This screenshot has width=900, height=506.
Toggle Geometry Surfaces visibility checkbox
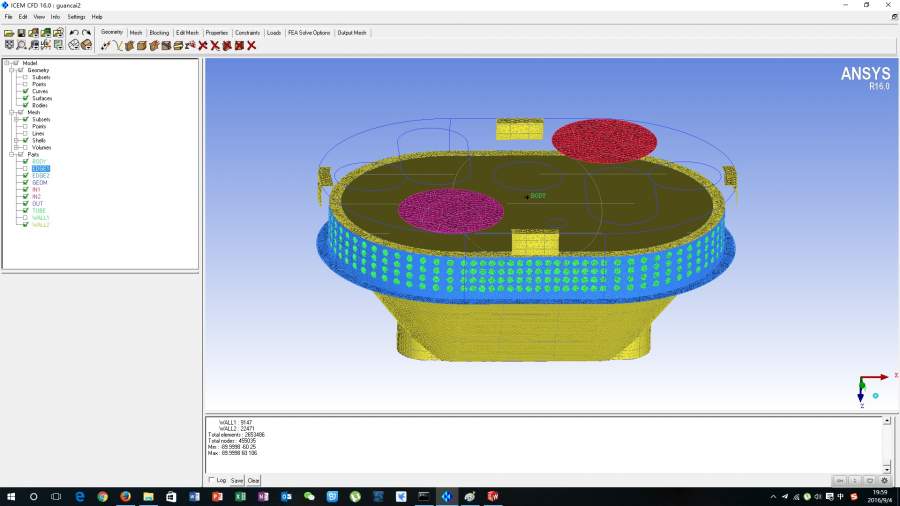click(x=25, y=98)
